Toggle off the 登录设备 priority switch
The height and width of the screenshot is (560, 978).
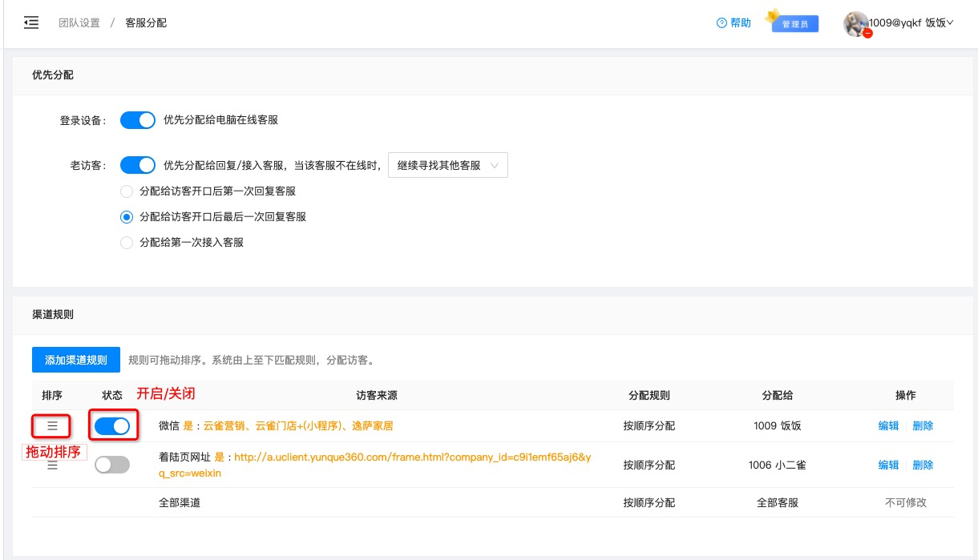[137, 119]
